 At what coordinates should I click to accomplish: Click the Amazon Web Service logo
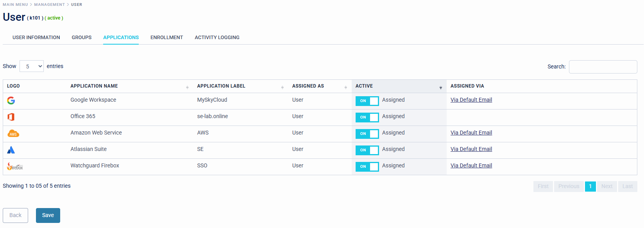[x=13, y=134]
